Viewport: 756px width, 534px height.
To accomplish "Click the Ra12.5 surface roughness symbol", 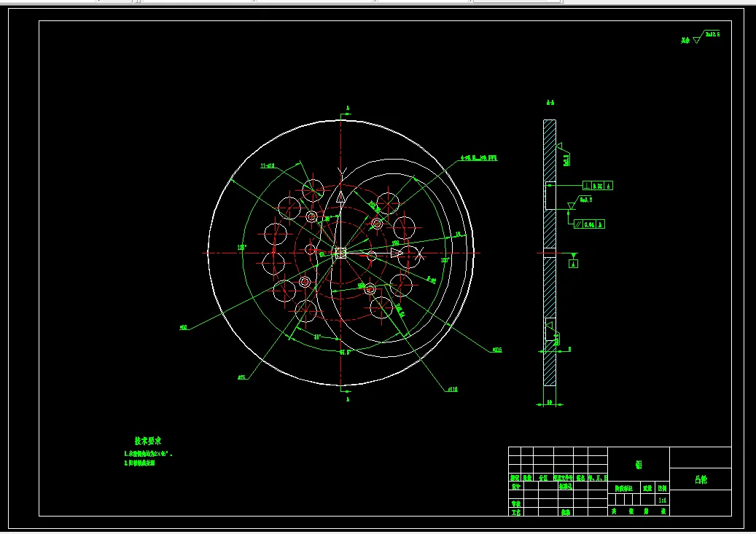I will [706, 37].
